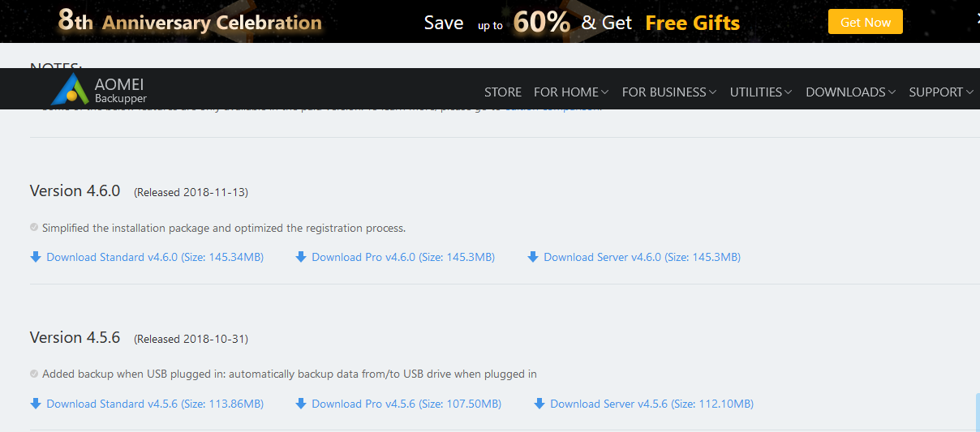Image resolution: width=980 pixels, height=432 pixels.
Task: Click the bullet icon before 'Added backup when USB'
Action: pos(34,374)
